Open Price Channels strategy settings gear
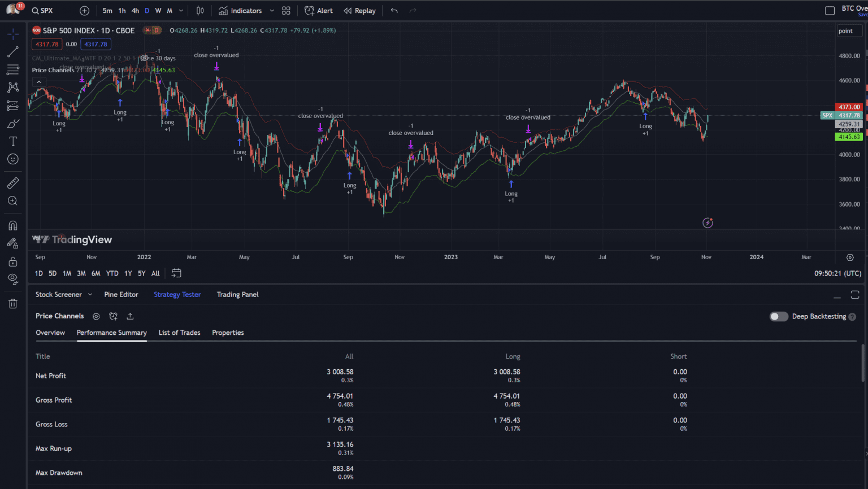 pos(96,316)
